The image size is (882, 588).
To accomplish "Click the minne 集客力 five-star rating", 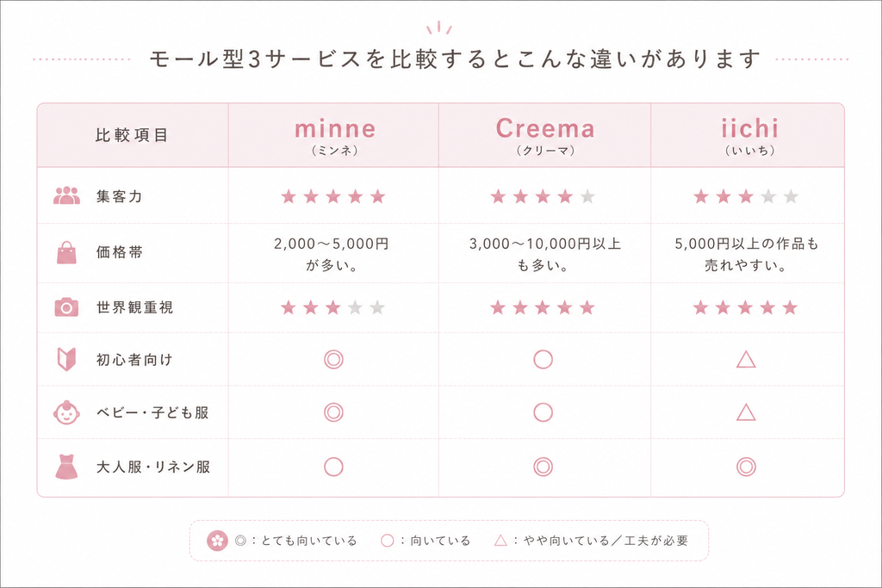I will pos(333,196).
